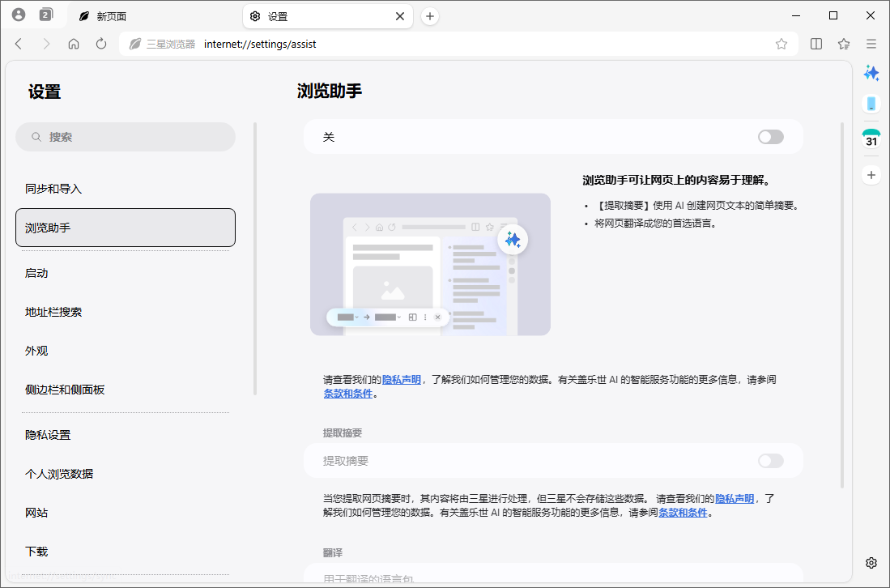Enable the 提取摘要 toggle

[x=770, y=461]
